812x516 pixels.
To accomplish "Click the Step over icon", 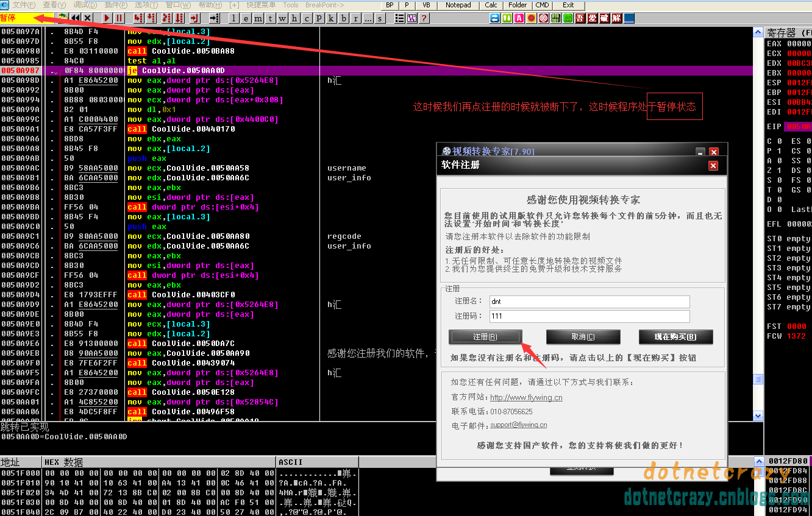I will (151, 18).
